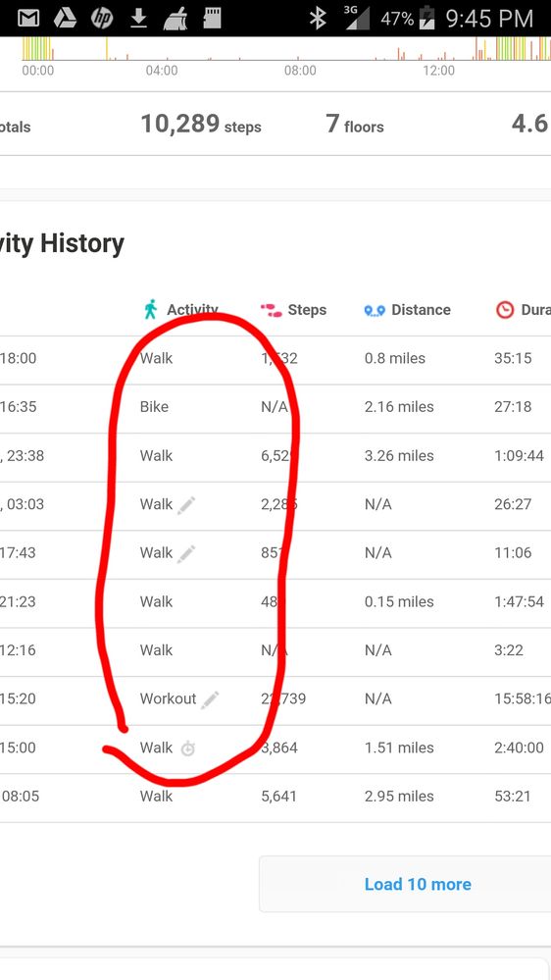Edit the 03:03 Walk entry pencil
Viewport: 551px width, 980px height.
click(186, 504)
